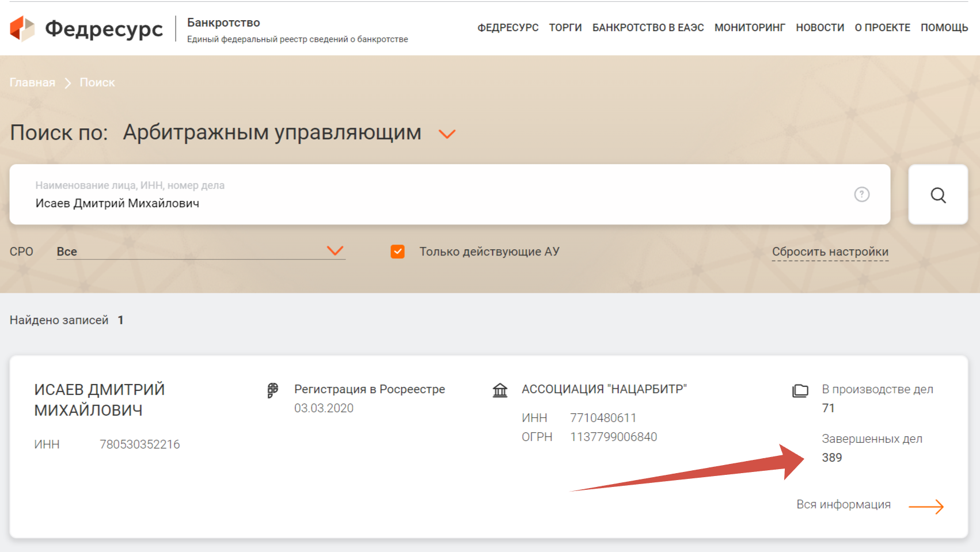Click the name ИСАЕВ ДМИТРИЙ МИХАЙЛОВИЧ in result

click(100, 399)
